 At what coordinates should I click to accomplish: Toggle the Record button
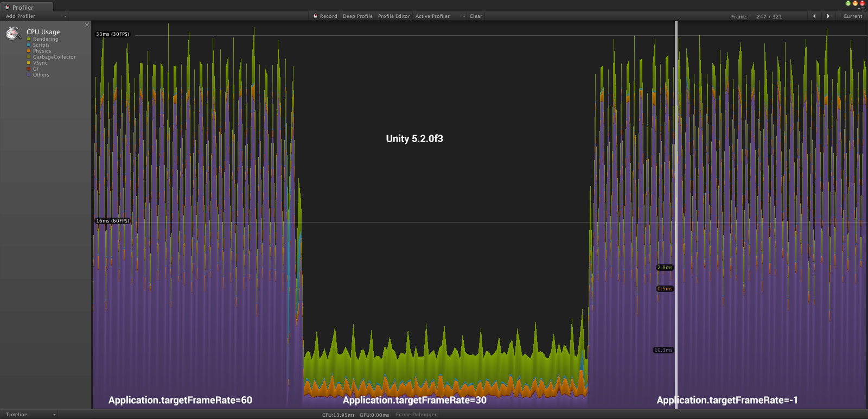pos(325,16)
